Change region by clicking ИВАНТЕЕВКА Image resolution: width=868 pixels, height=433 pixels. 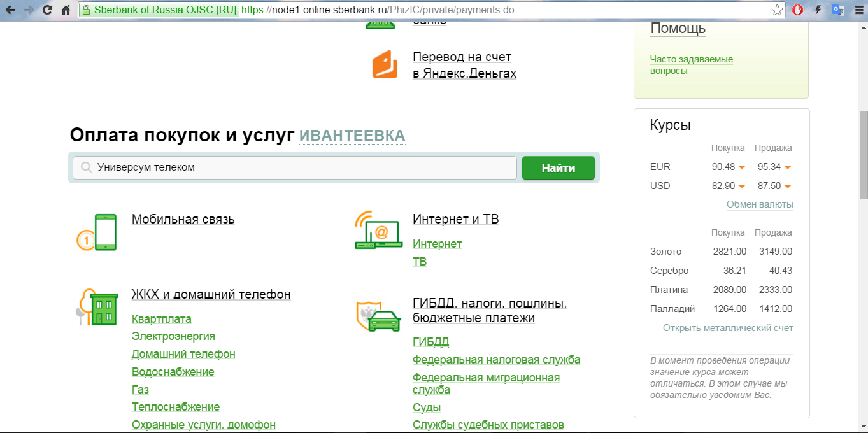pos(352,136)
